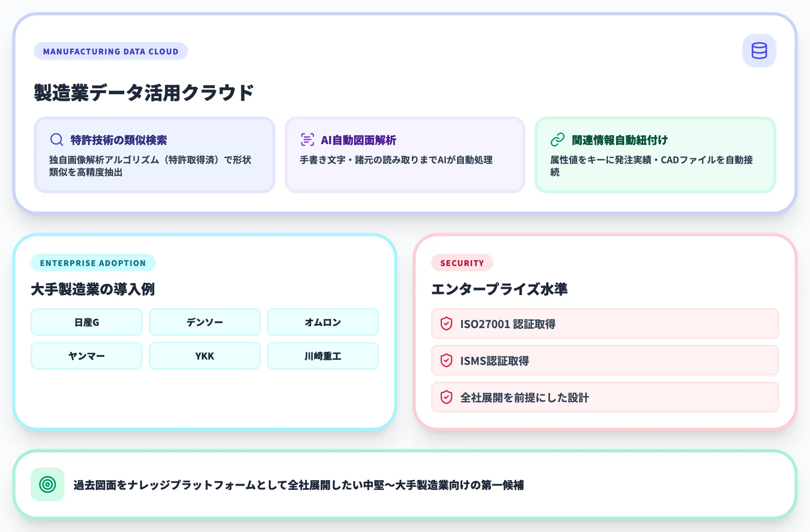Screen dimensions: 810x532
Task: Select the magnifying glass icon next to 特許技術の類似検索
Action: click(x=57, y=140)
